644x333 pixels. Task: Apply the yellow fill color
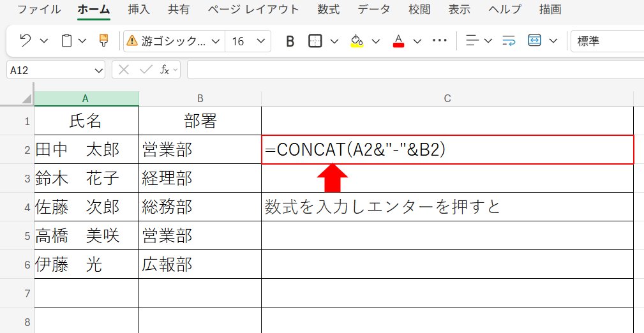point(357,41)
